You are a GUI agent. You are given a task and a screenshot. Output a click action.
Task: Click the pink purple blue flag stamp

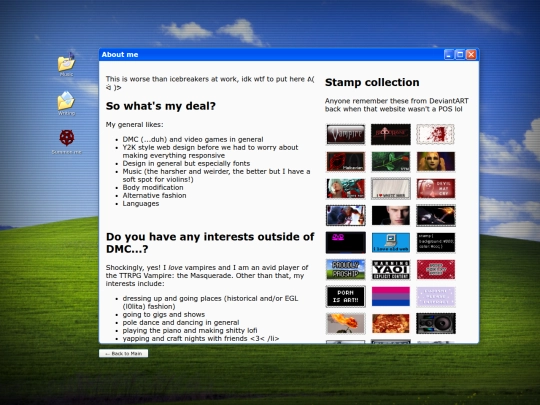coord(391,297)
